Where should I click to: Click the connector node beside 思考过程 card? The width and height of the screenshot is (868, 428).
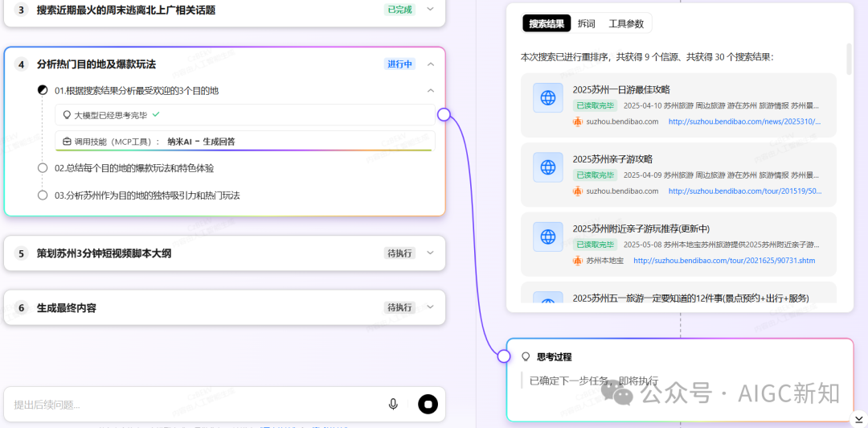tap(503, 356)
